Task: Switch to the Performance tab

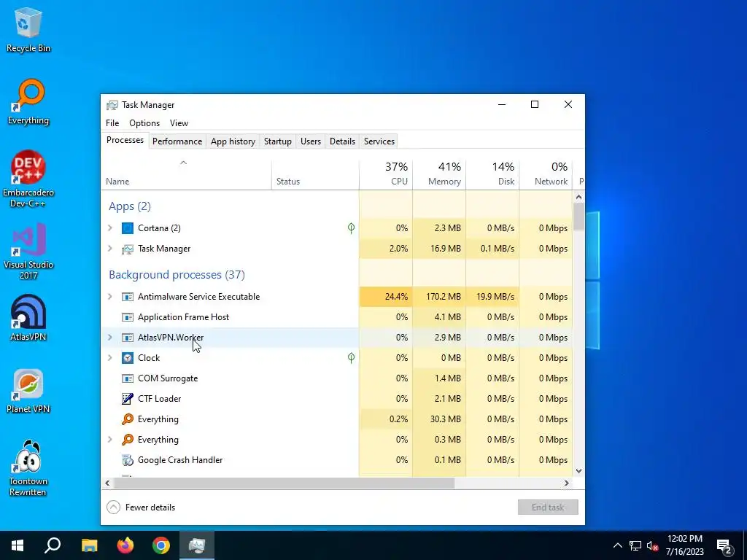Action: tap(177, 141)
